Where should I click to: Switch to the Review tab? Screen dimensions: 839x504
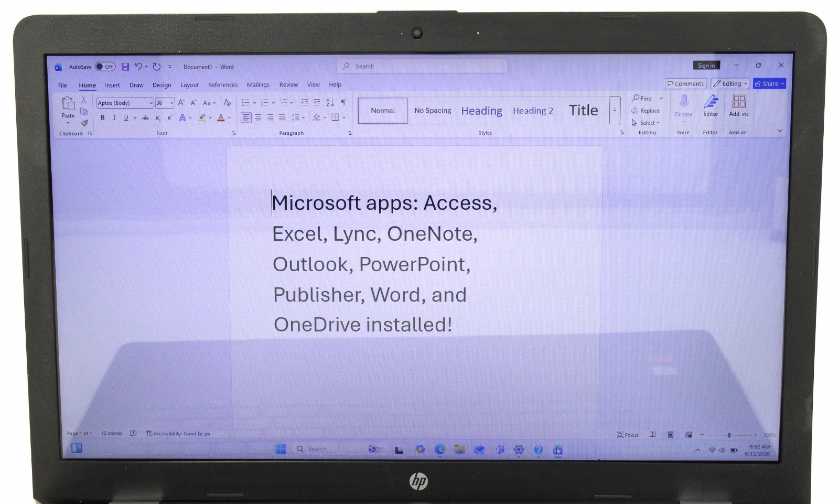point(288,85)
